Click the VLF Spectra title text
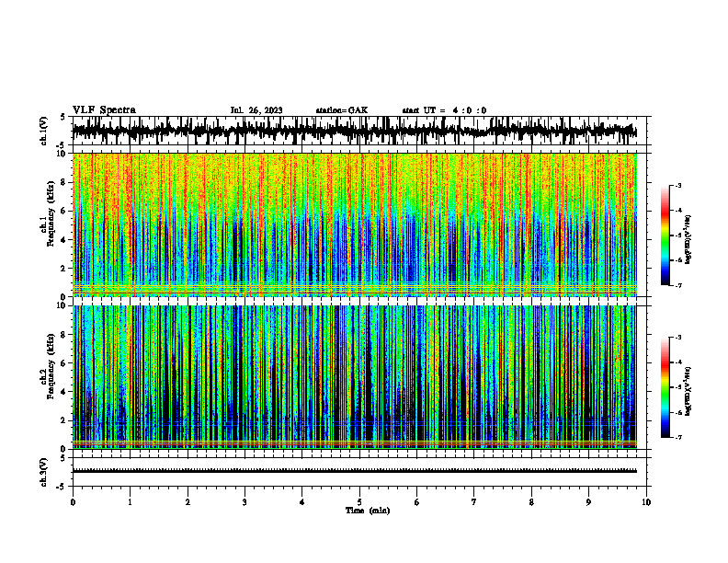 pyautogui.click(x=104, y=110)
